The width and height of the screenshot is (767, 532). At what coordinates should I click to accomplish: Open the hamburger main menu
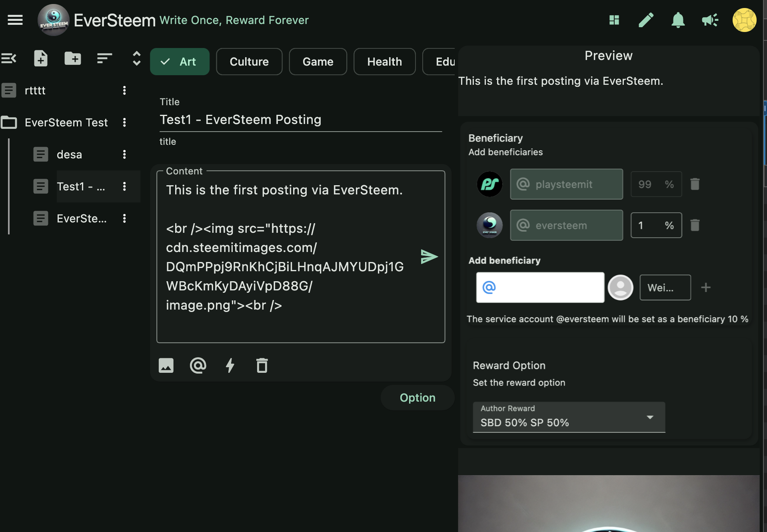pos(15,20)
